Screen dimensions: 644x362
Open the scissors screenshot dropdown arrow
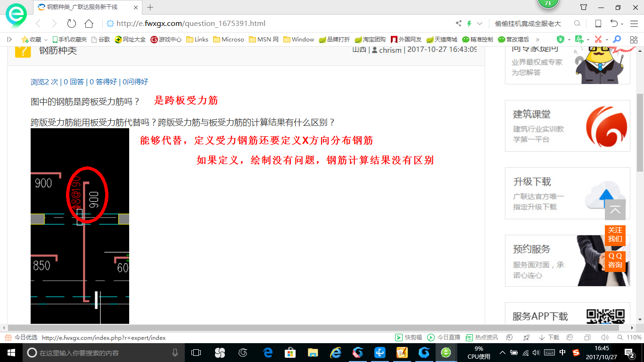tap(607, 40)
